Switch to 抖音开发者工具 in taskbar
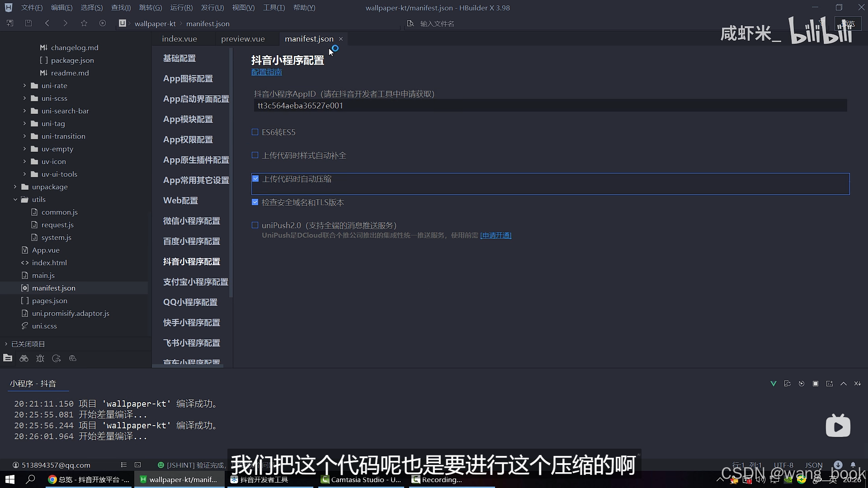Screen dimensions: 868x488 coord(270,479)
